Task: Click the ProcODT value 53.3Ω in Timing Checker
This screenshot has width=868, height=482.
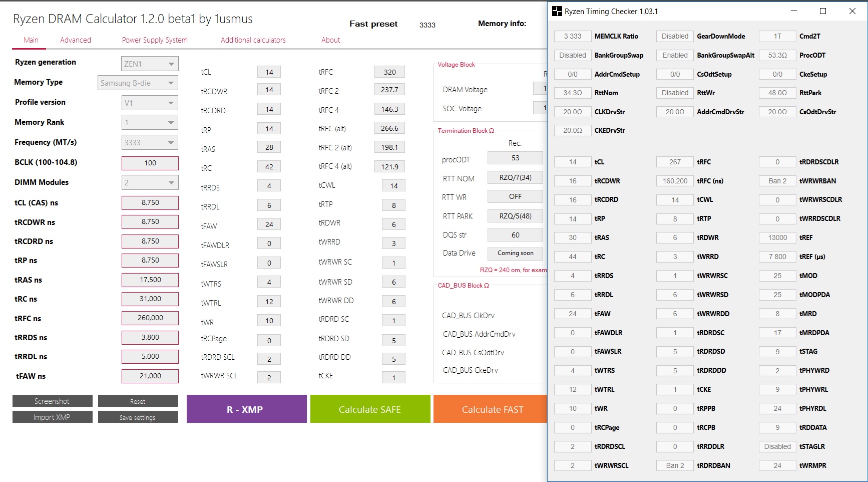Action: [x=777, y=55]
